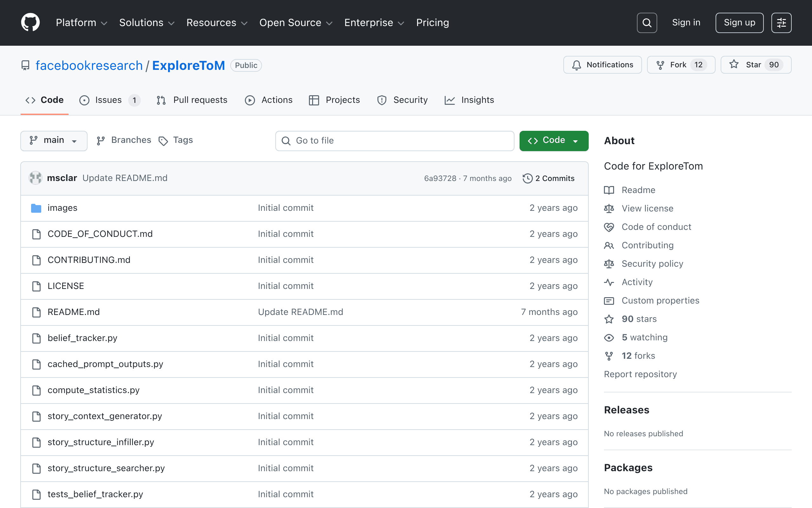Click the fork icon beside 12 forks
Viewport: 812px width, 508px height.
point(609,356)
